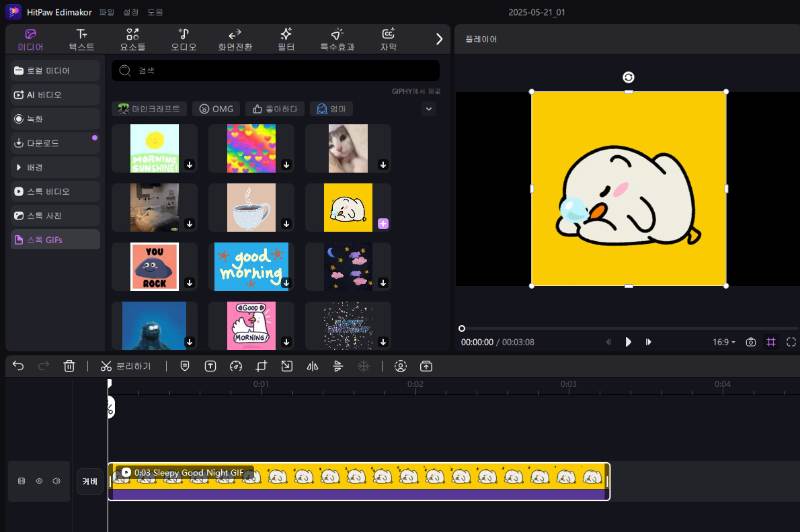800x532 pixels.
Task: Select the thumbs-up Like category tag
Action: pos(274,109)
